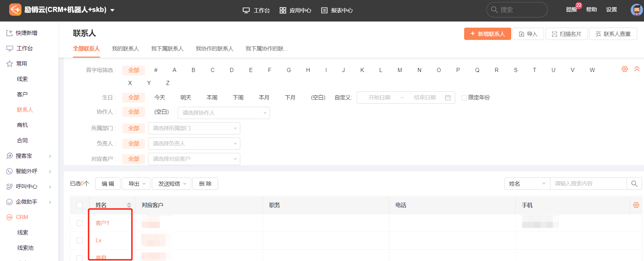Switch to the 我的联系人 tab
This screenshot has width=644, height=261.
[x=125, y=49]
